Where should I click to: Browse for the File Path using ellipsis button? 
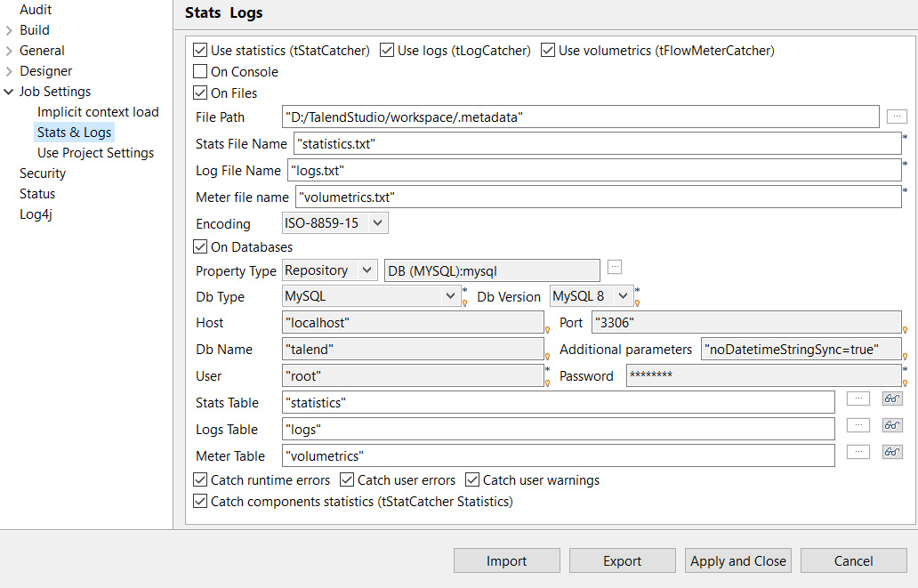pyautogui.click(x=897, y=117)
